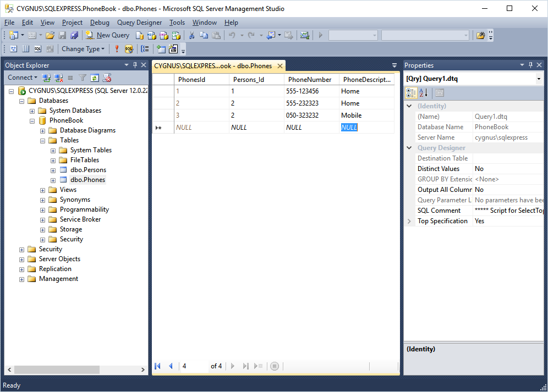The height and width of the screenshot is (392, 548).
Task: Click the Verify SQL Syntax icon
Action: tap(129, 49)
